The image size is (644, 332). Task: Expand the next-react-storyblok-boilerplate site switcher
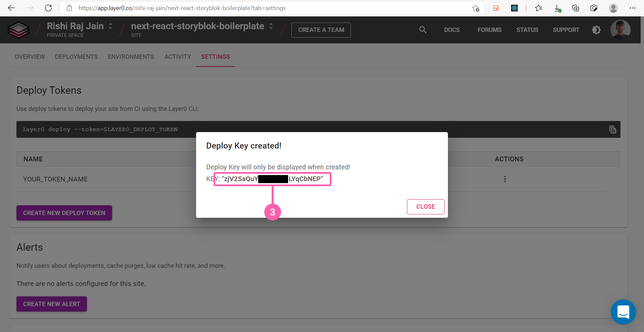pyautogui.click(x=271, y=26)
